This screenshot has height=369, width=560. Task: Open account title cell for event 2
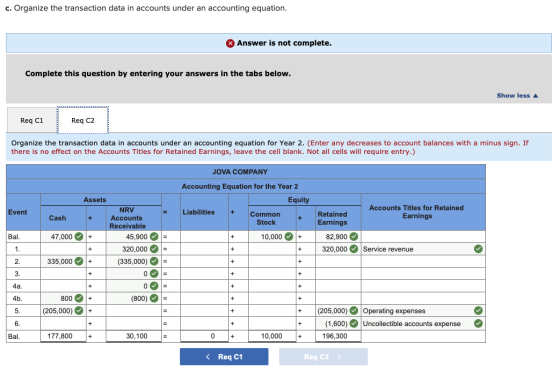423,261
